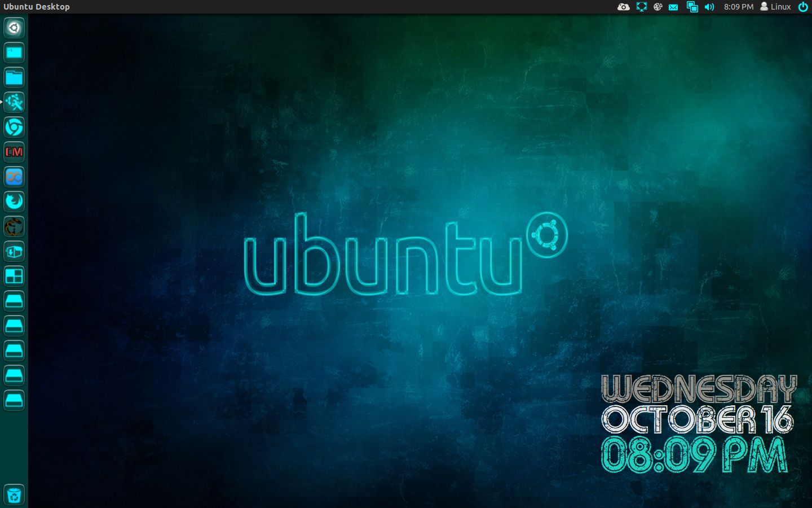Screen dimensions: 812x508
Task: Click the paint palette indicator icon
Action: (657, 7)
